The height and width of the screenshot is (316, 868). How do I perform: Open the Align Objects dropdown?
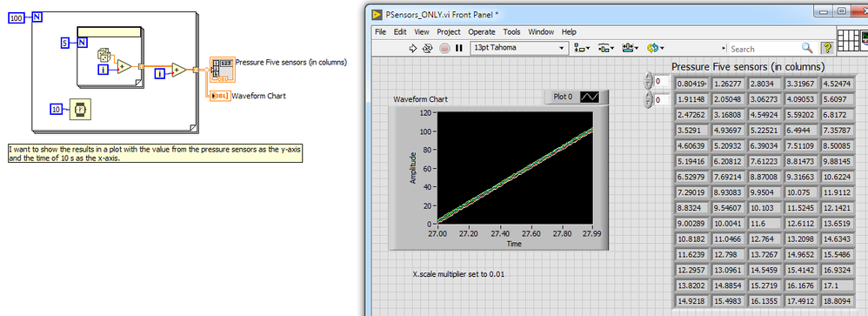click(583, 48)
